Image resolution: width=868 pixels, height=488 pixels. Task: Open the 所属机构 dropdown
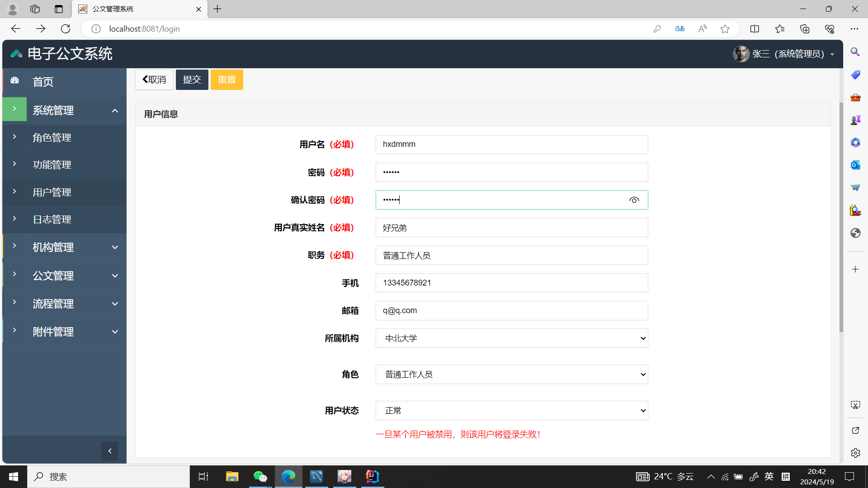[x=511, y=338]
